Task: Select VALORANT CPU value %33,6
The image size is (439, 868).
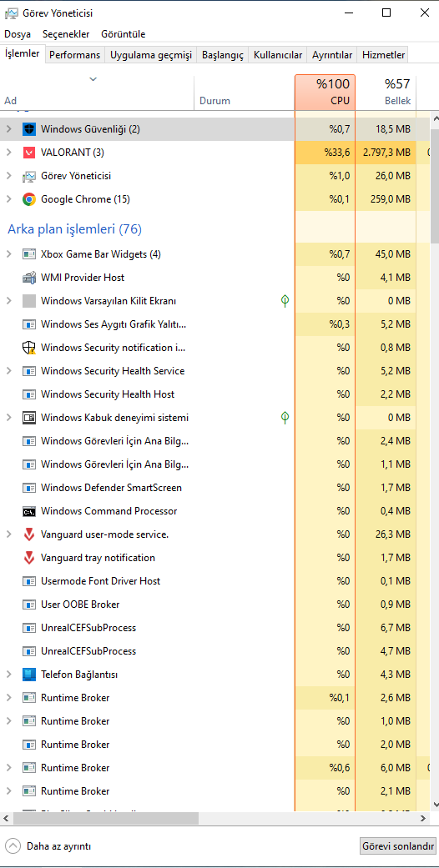Action: [337, 153]
